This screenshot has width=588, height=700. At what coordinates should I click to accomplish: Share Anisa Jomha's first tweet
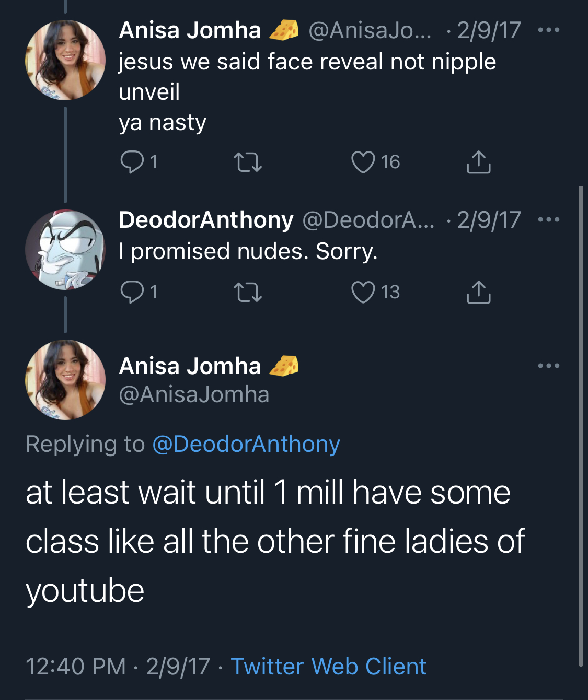478,162
